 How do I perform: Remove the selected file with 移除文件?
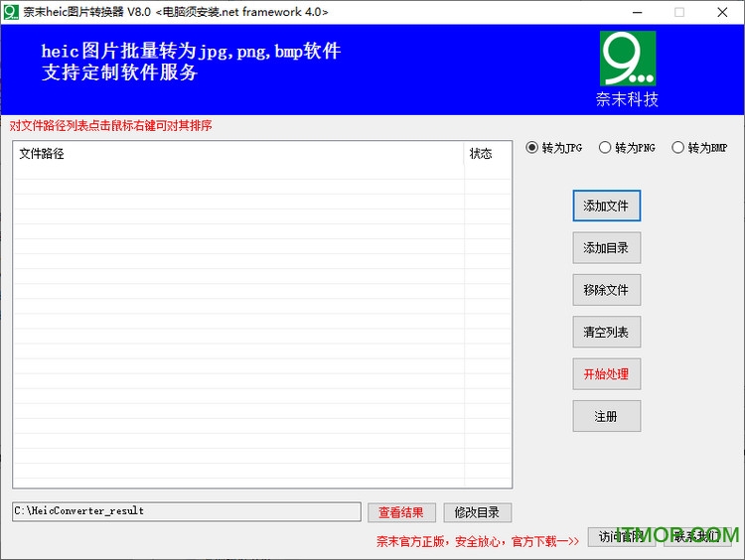point(606,290)
